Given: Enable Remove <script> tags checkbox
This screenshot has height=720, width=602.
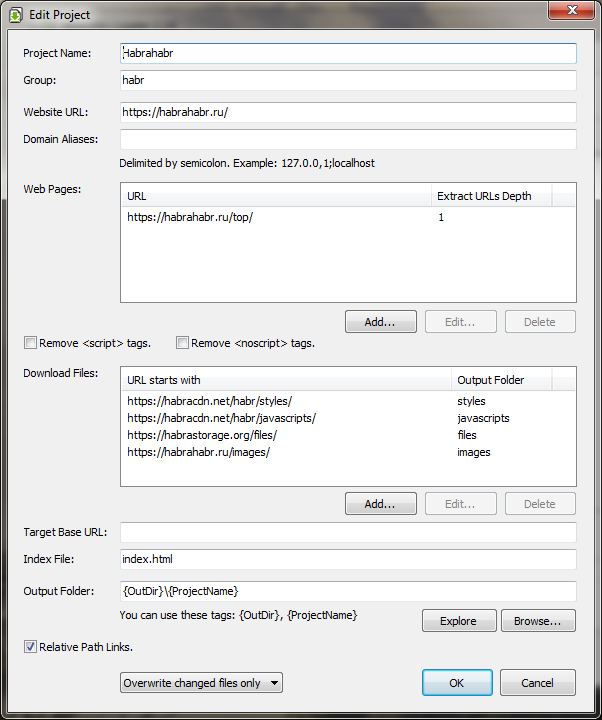Looking at the screenshot, I should pyautogui.click(x=31, y=343).
